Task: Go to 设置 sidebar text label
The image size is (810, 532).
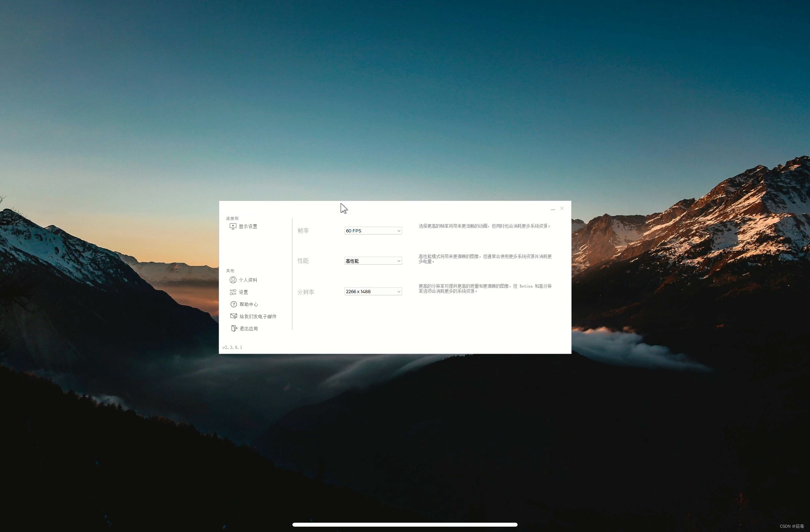Action: [x=243, y=292]
